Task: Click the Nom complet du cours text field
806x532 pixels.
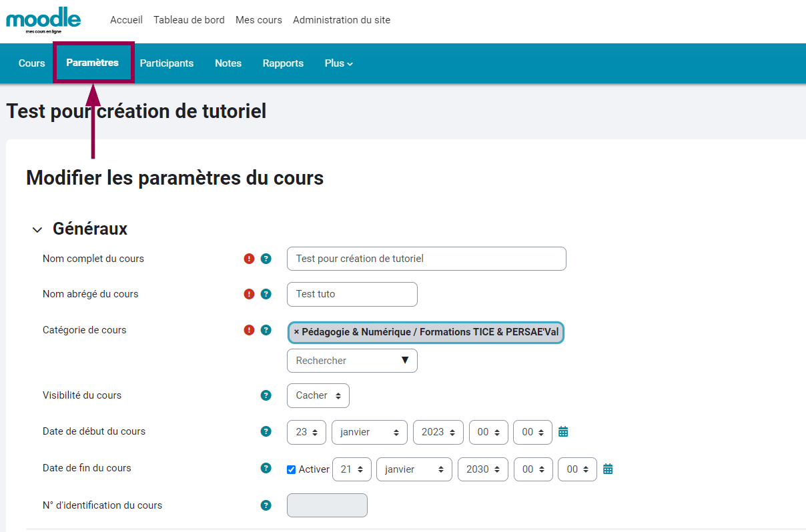Action: click(426, 259)
